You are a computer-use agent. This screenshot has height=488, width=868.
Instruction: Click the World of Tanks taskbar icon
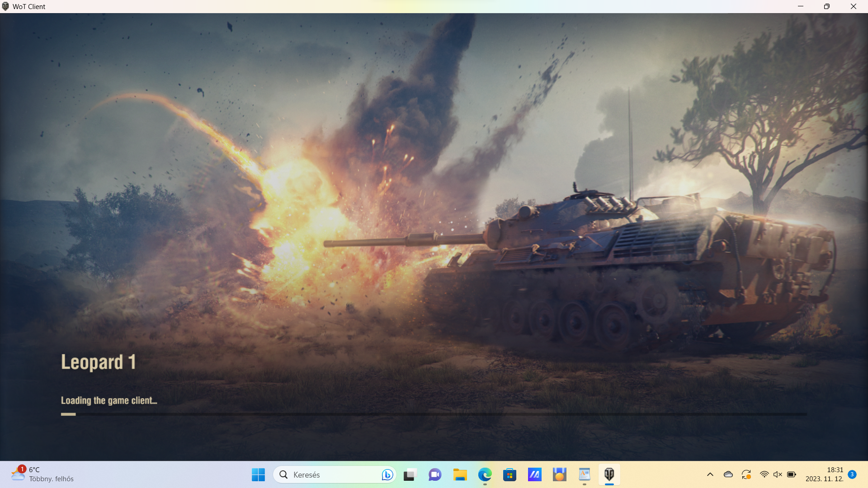coord(609,474)
